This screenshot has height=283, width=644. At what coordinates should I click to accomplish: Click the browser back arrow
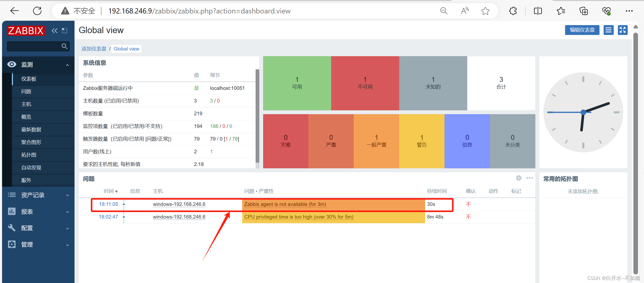pyautogui.click(x=14, y=11)
